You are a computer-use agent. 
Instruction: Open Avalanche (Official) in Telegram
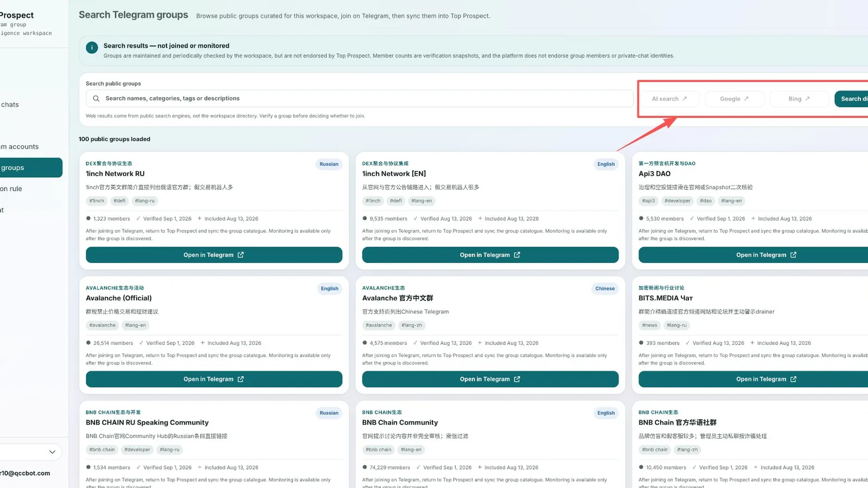pyautogui.click(x=214, y=380)
